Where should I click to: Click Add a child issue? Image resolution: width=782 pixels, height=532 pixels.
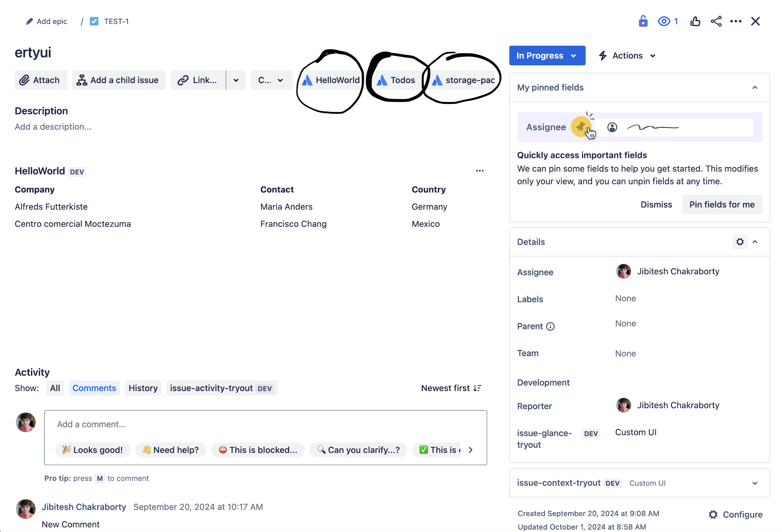tap(119, 80)
